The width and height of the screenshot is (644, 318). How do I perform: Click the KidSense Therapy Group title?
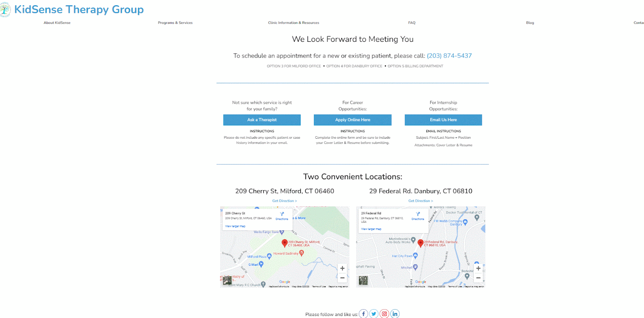coord(79,10)
